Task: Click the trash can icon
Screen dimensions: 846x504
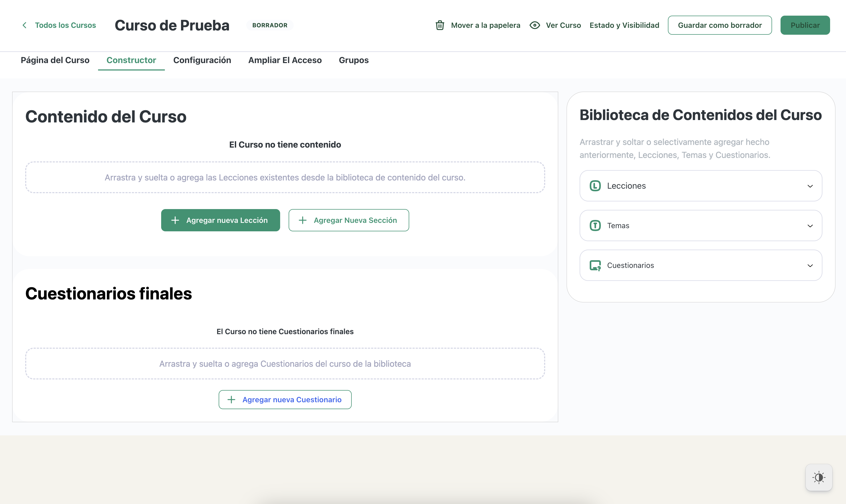Action: [440, 25]
